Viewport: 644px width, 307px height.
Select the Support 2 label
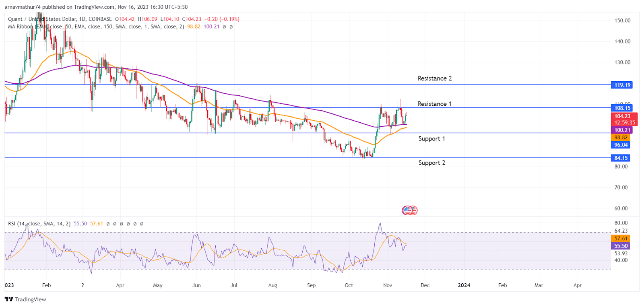pos(431,163)
